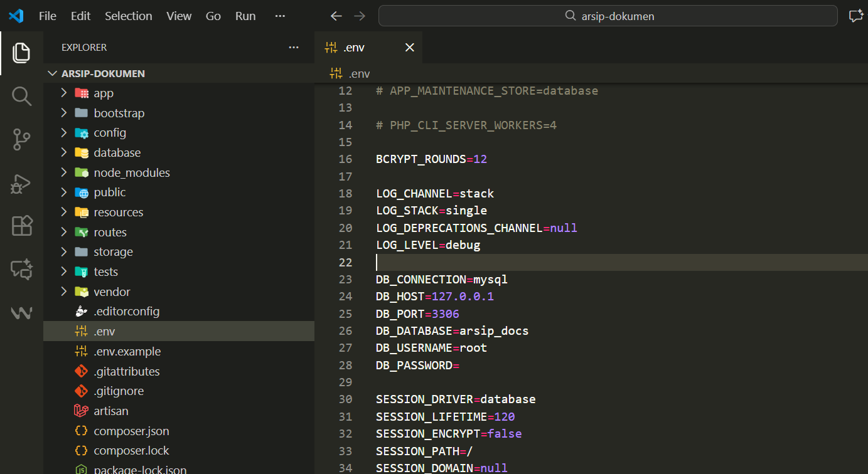
Task: Open the Chat view in activity bar
Action: coord(21,269)
